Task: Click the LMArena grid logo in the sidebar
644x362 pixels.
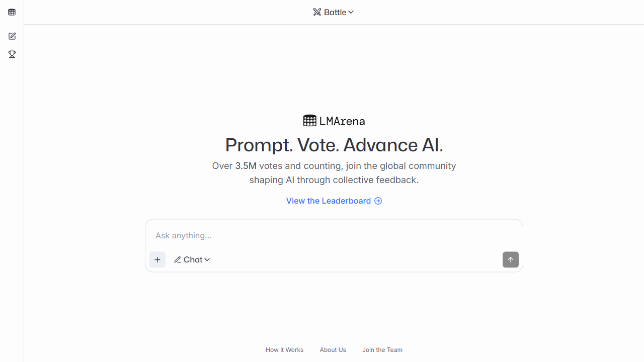Action: pyautogui.click(x=12, y=12)
